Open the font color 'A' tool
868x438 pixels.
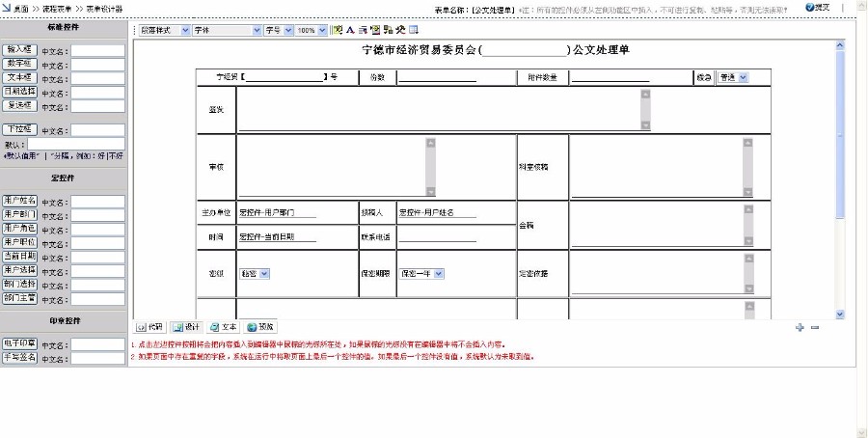[350, 30]
